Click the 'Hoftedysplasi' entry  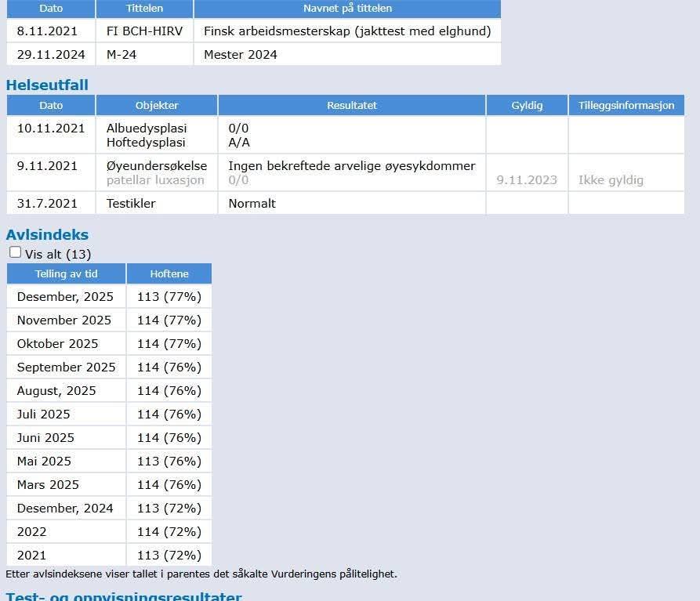(146, 143)
